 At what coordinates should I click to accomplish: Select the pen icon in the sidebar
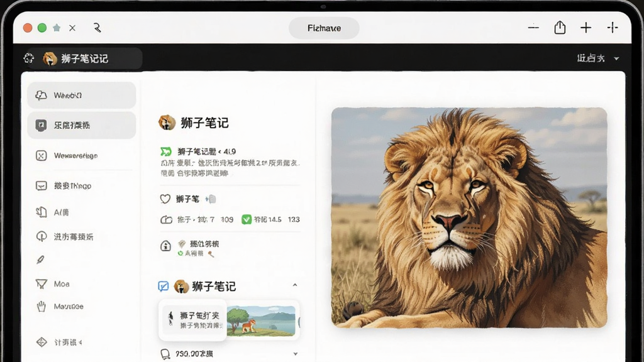pos(40,260)
